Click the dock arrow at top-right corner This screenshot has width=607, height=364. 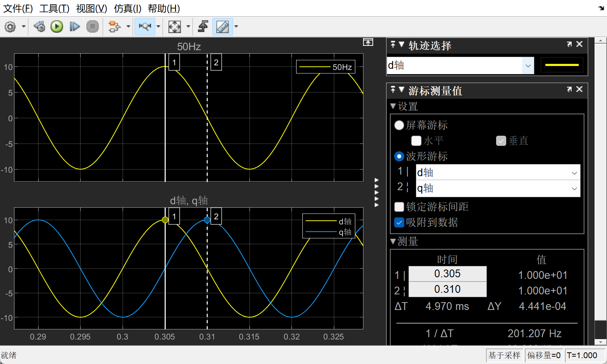coord(601,8)
